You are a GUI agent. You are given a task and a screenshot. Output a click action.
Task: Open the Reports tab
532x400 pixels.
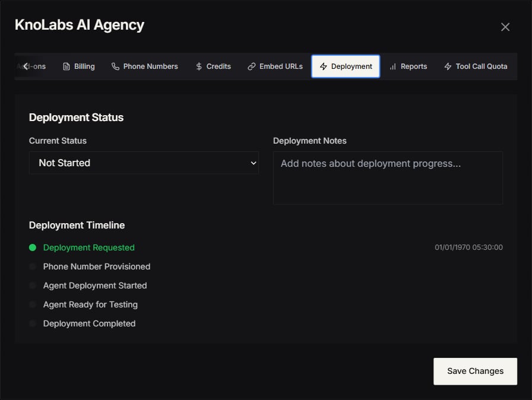tap(408, 66)
